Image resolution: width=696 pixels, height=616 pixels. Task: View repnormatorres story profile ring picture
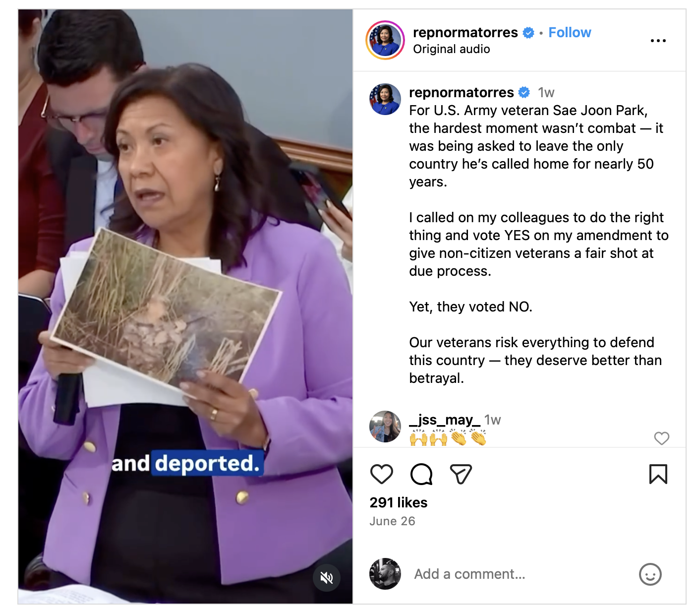[385, 40]
